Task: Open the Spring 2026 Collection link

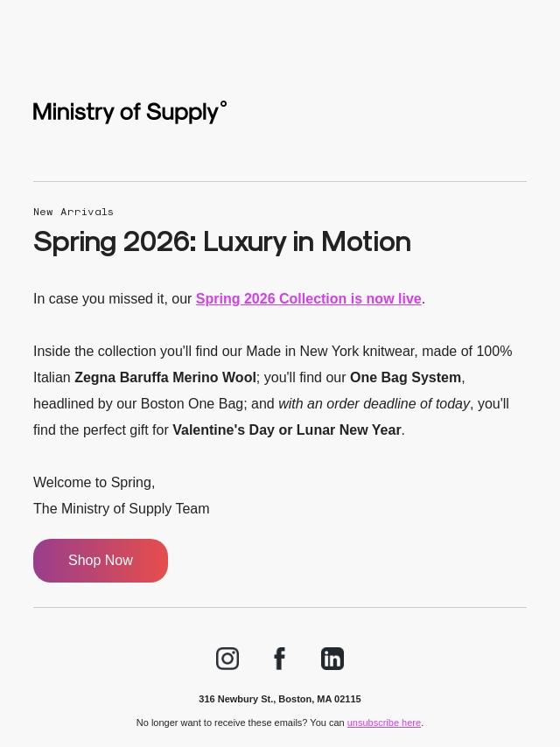Action: [x=308, y=299]
